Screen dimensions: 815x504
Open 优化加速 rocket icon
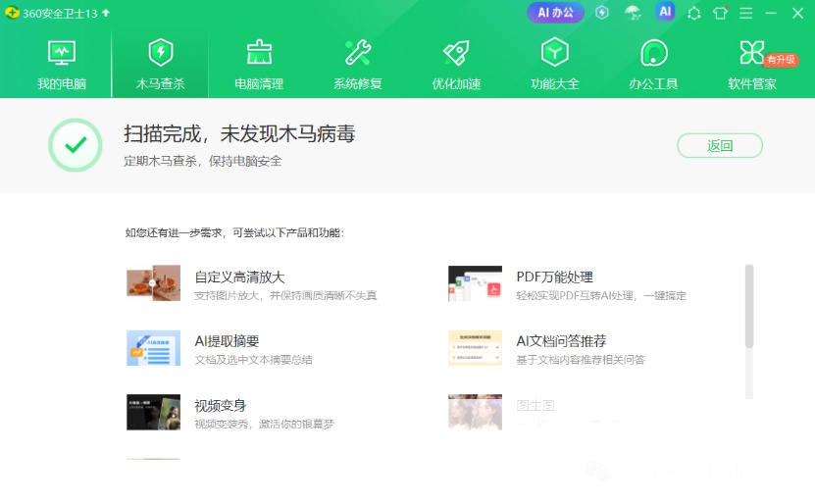[x=456, y=53]
